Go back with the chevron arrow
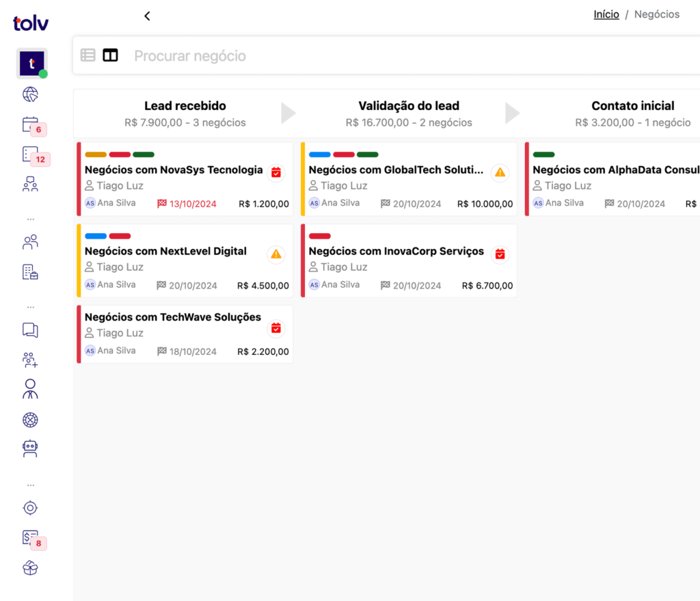700x601 pixels. click(x=148, y=16)
